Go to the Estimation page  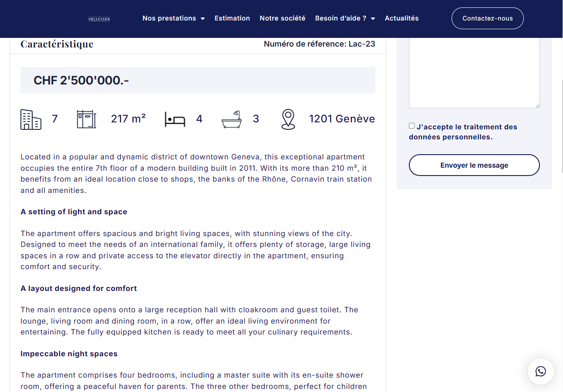[x=232, y=18]
